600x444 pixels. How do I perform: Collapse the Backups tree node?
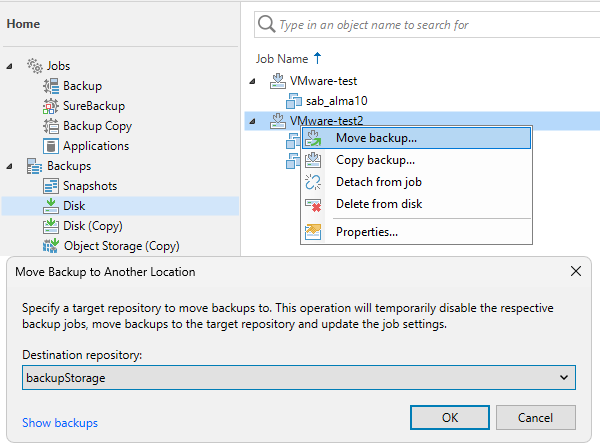point(9,166)
